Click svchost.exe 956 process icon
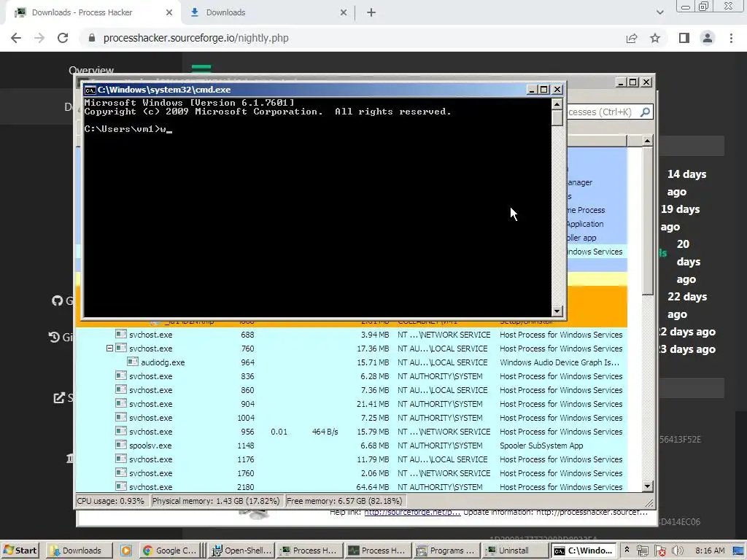The height and width of the screenshot is (560, 747). [121, 432]
